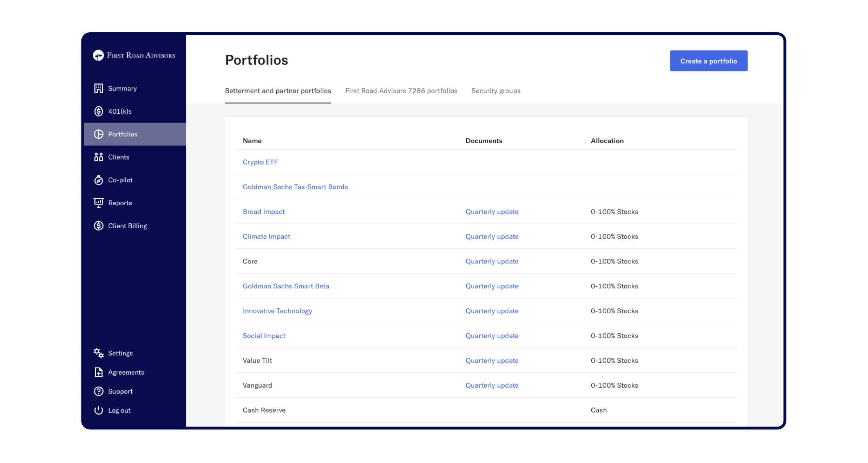Switch to the Security groups tab
This screenshot has width=868, height=463.
(x=496, y=91)
